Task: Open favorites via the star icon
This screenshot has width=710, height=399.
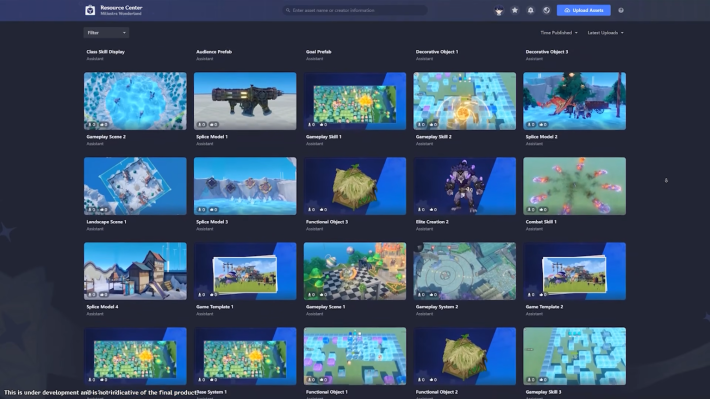Action: [x=515, y=10]
